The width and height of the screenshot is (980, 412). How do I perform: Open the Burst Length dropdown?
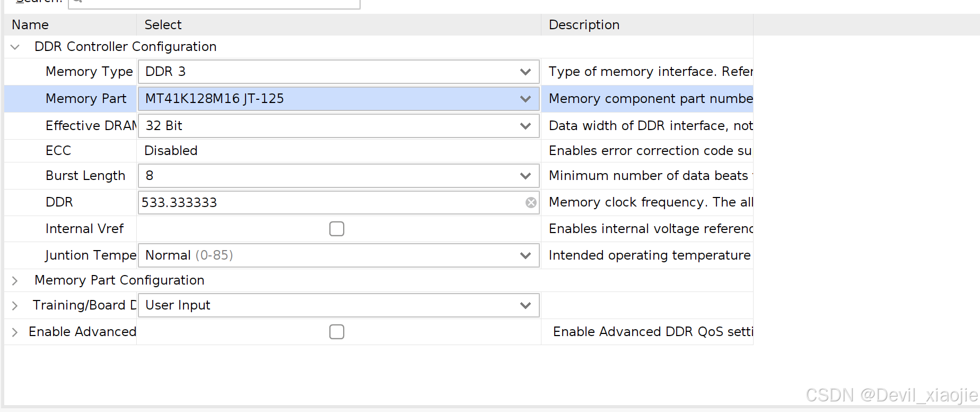coord(525,176)
